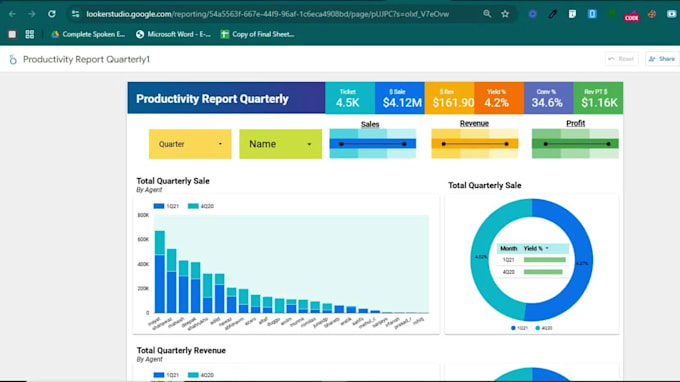Click the Sales range slider left handle
The width and height of the screenshot is (680, 382).
tap(341, 144)
